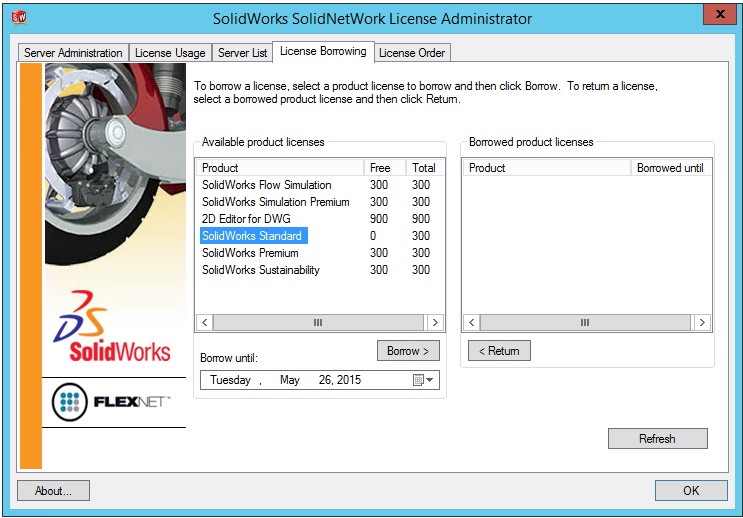Click the SolidWorks icon in title bar
Image resolution: width=743 pixels, height=518 pixels.
point(19,18)
